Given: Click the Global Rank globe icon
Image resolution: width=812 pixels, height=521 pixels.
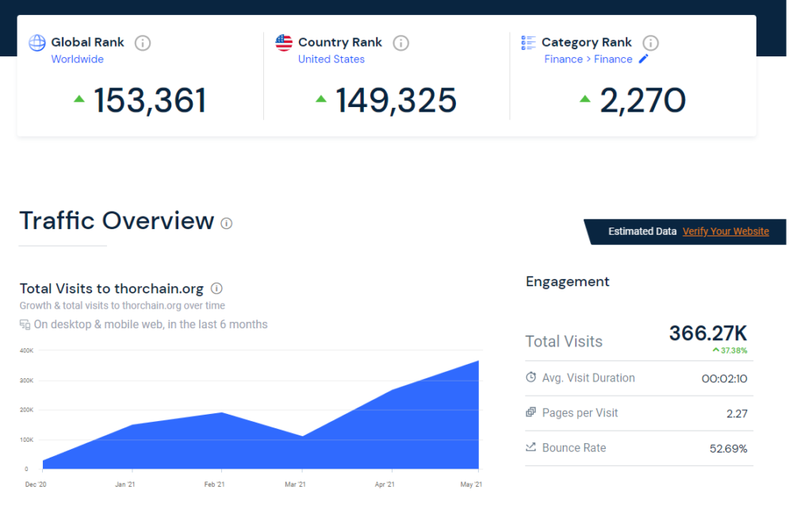Looking at the screenshot, I should [37, 43].
